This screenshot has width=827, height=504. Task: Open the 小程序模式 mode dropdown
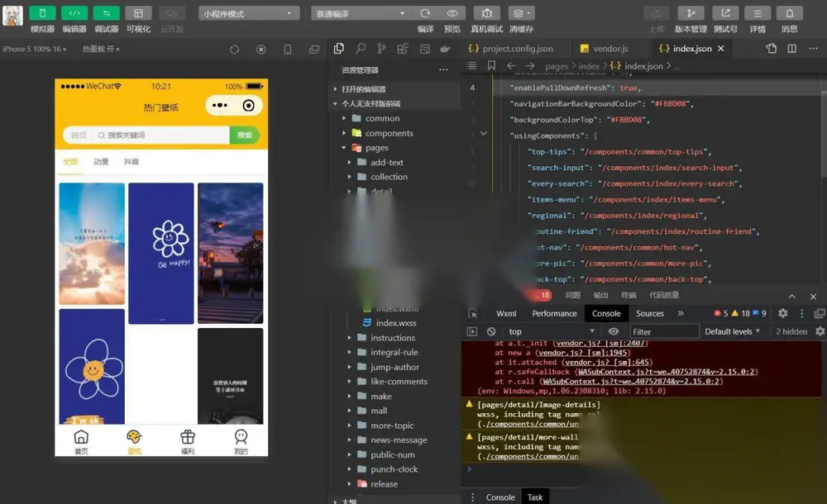tap(249, 13)
